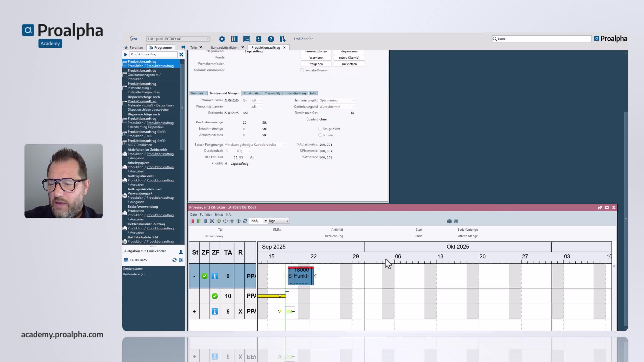
Task: Open the proALPHA settings gear icon
Action: coord(222,39)
